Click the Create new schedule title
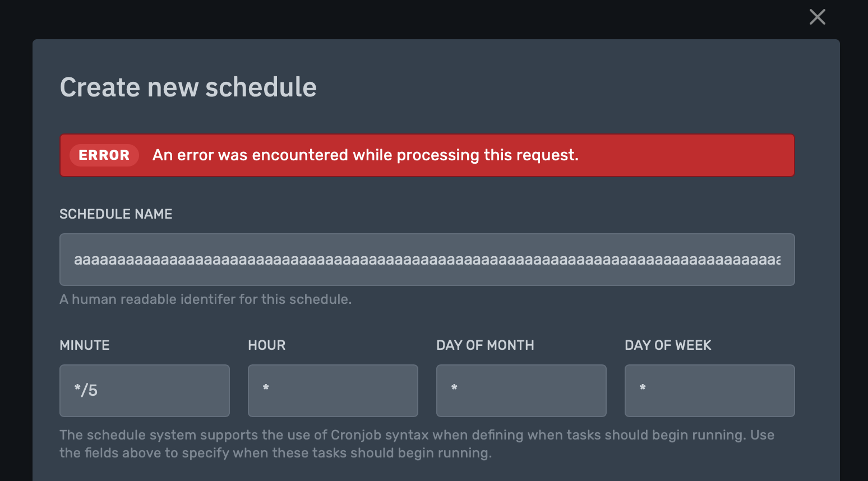 [x=188, y=87]
